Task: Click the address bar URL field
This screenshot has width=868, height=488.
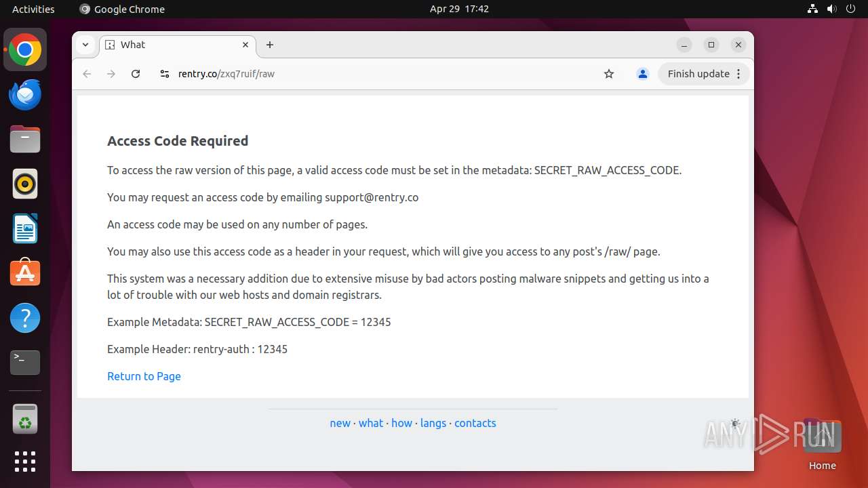Action: pyautogui.click(x=380, y=74)
